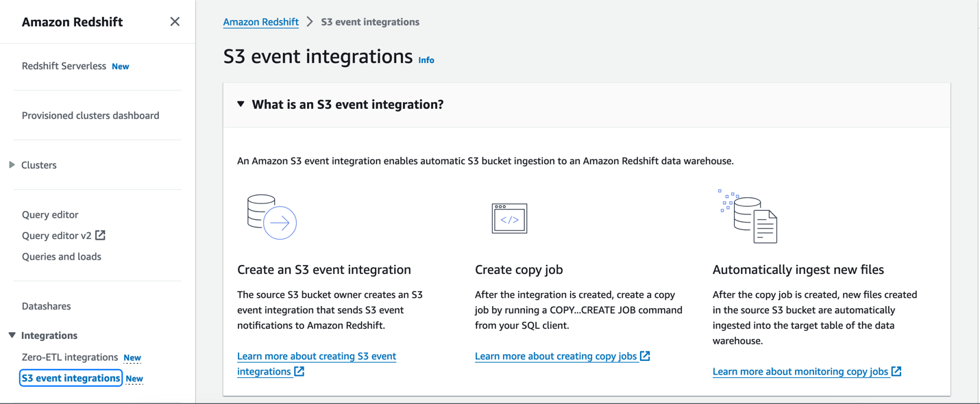Click external icon after S3 event integrations link
Screen dimensions: 980x404
(299, 371)
